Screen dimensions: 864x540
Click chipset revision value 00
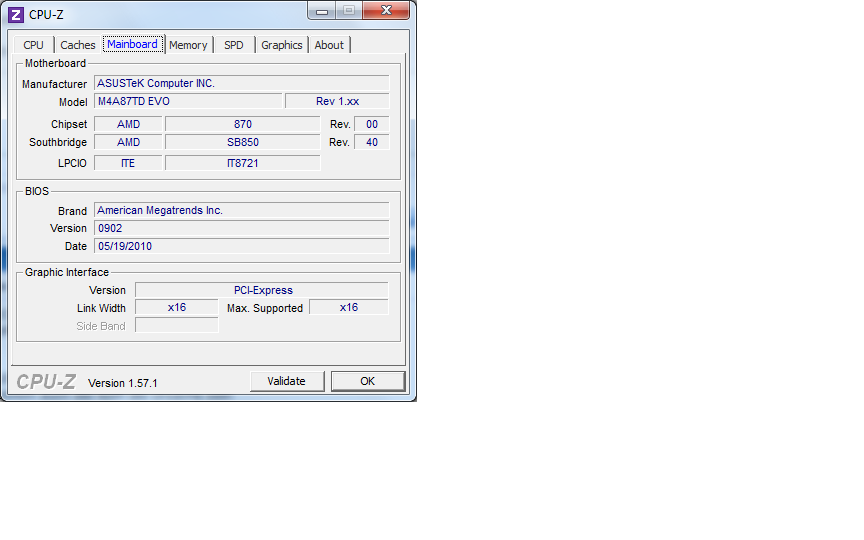(372, 125)
